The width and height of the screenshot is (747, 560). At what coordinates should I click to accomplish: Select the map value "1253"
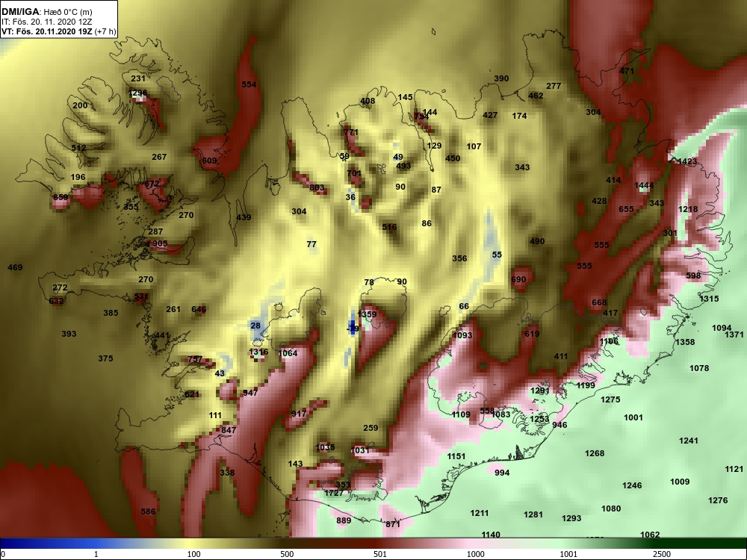pos(539,420)
